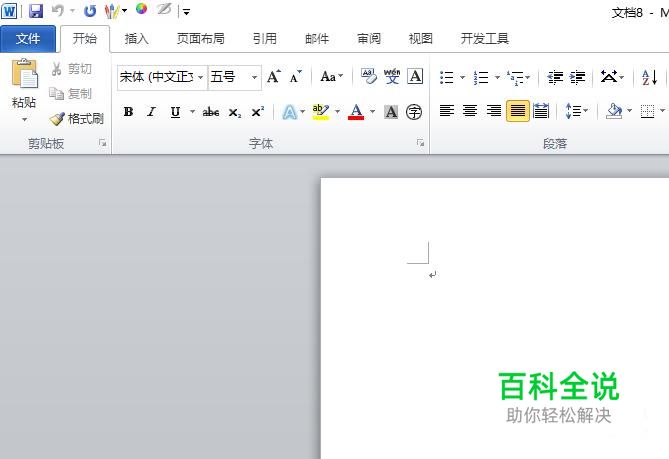669x459 pixels.
Task: Click the Increase Indent icon
Action: point(578,78)
